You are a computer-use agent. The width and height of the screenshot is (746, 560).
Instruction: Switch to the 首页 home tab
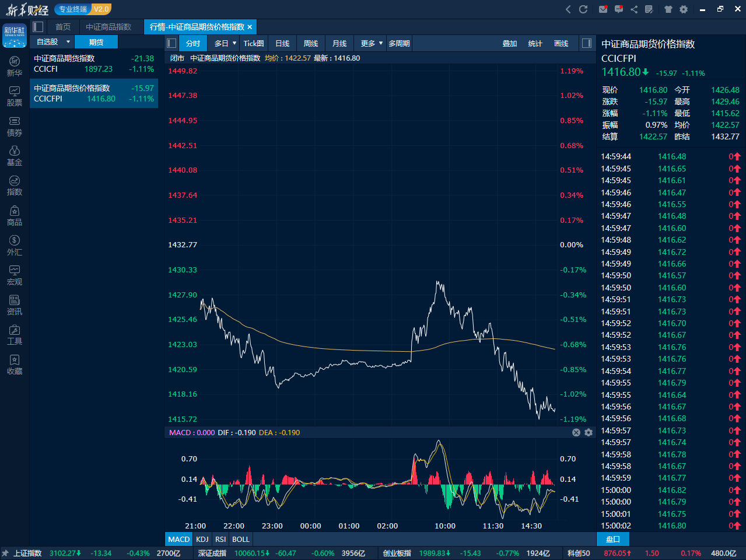click(62, 26)
